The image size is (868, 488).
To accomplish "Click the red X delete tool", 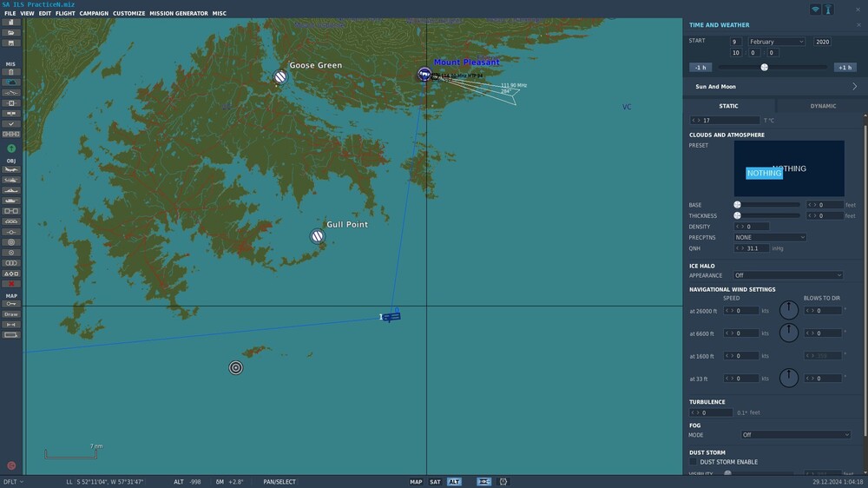I will (x=11, y=284).
